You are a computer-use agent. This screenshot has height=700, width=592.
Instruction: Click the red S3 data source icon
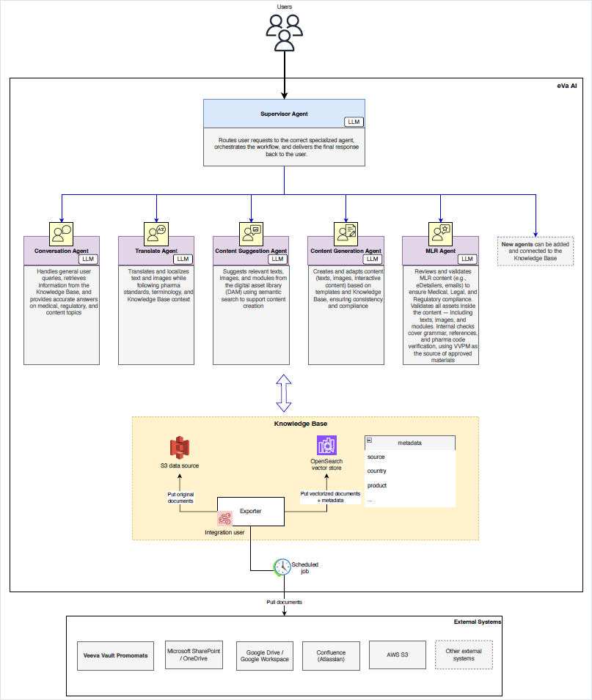coord(180,448)
